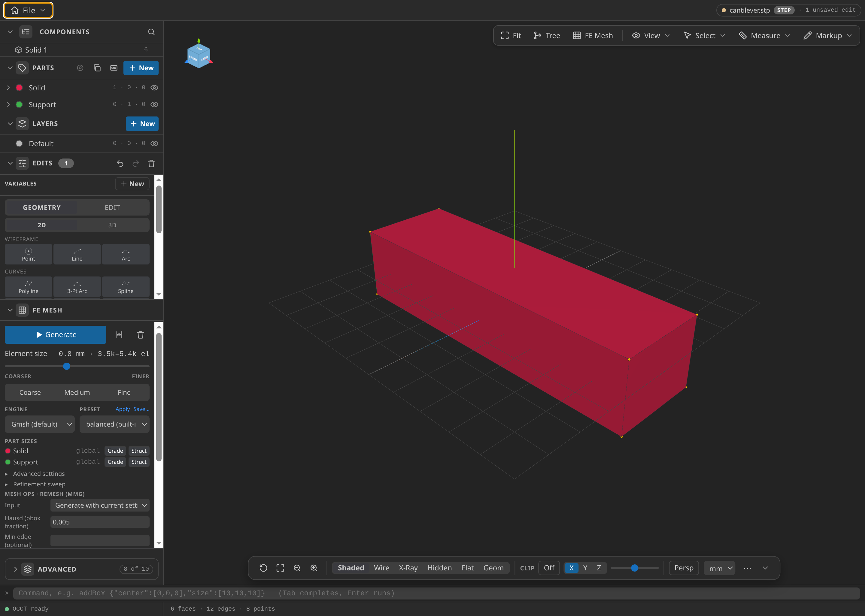Select the Wire display mode
This screenshot has height=616, width=865.
click(x=381, y=568)
